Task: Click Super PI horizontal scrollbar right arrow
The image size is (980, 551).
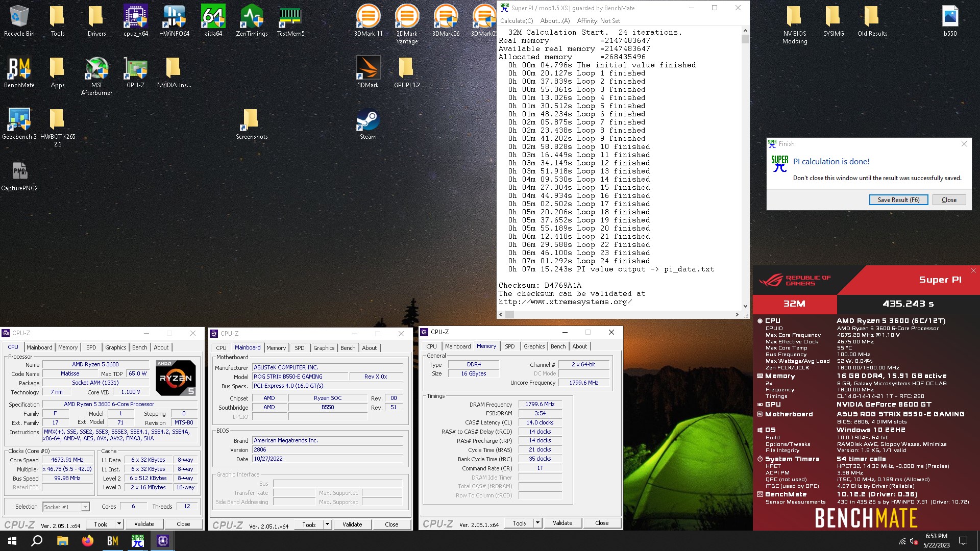Action: tap(737, 314)
